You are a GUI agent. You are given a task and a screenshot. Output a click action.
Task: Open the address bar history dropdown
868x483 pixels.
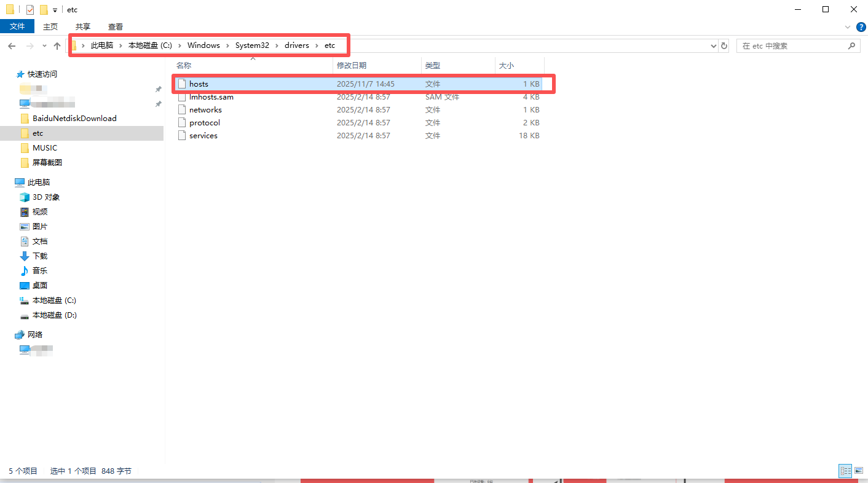click(713, 46)
